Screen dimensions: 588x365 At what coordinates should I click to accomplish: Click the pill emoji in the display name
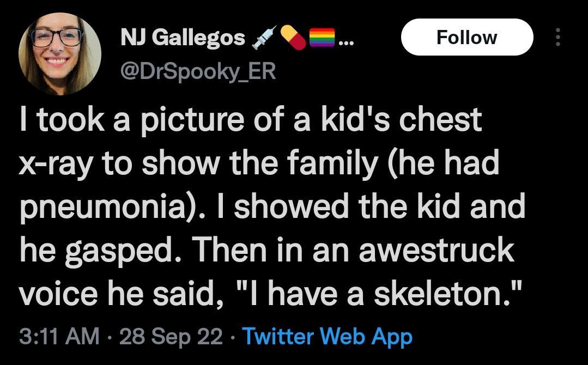pos(293,36)
